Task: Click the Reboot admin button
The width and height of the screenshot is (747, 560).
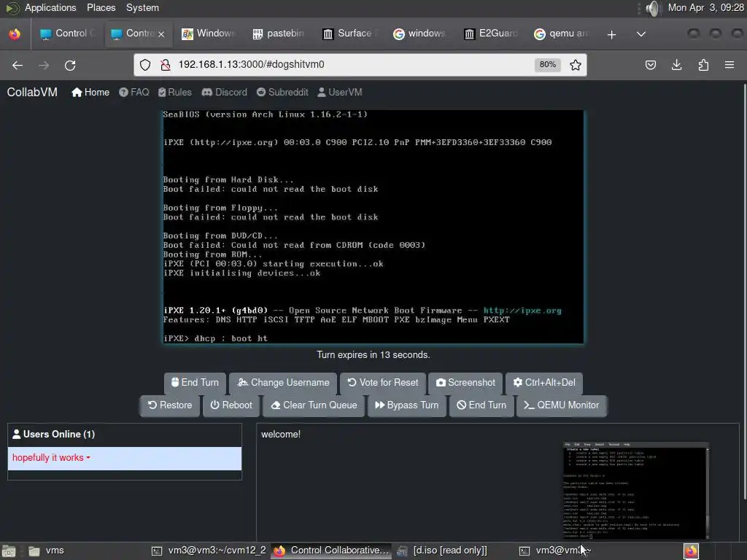Action: [231, 405]
